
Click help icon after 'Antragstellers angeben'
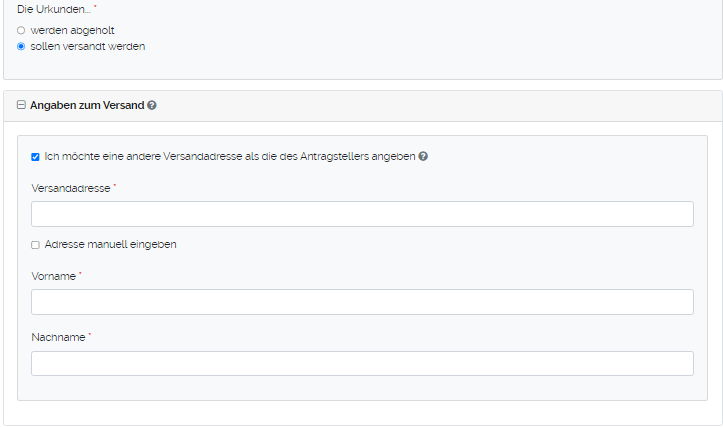pos(423,157)
